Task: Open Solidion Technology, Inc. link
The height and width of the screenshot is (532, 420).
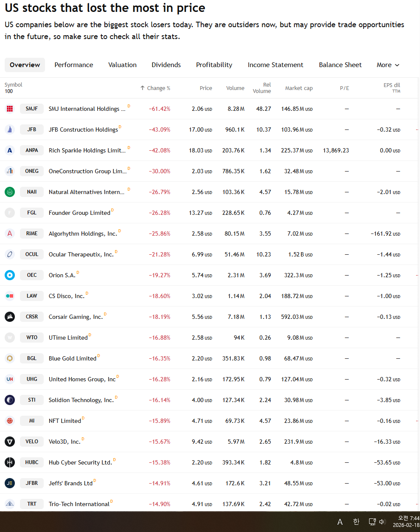Action: point(81,400)
